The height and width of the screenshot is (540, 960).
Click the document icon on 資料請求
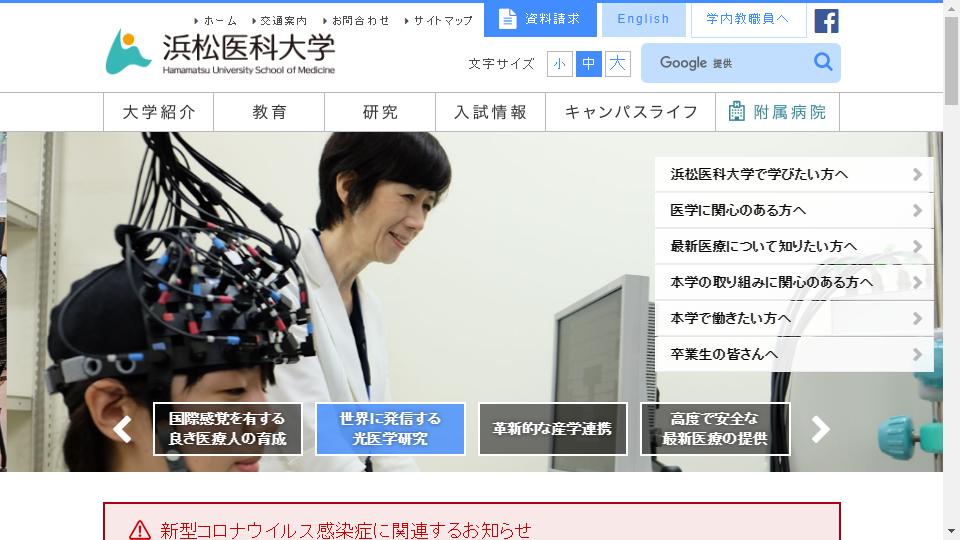[x=507, y=19]
